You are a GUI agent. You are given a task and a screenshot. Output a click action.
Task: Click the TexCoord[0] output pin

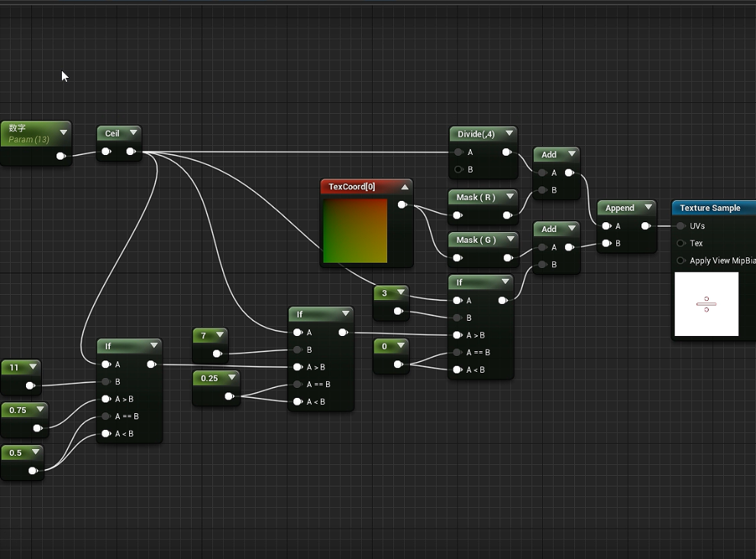click(402, 205)
